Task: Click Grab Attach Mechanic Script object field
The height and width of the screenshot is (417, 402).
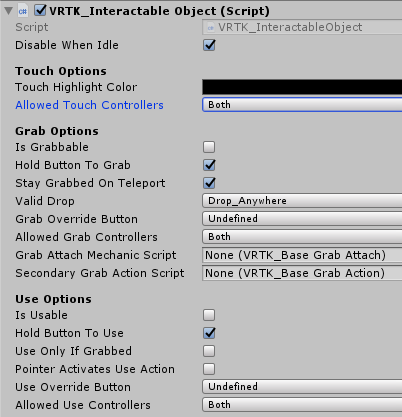Action: [302, 255]
